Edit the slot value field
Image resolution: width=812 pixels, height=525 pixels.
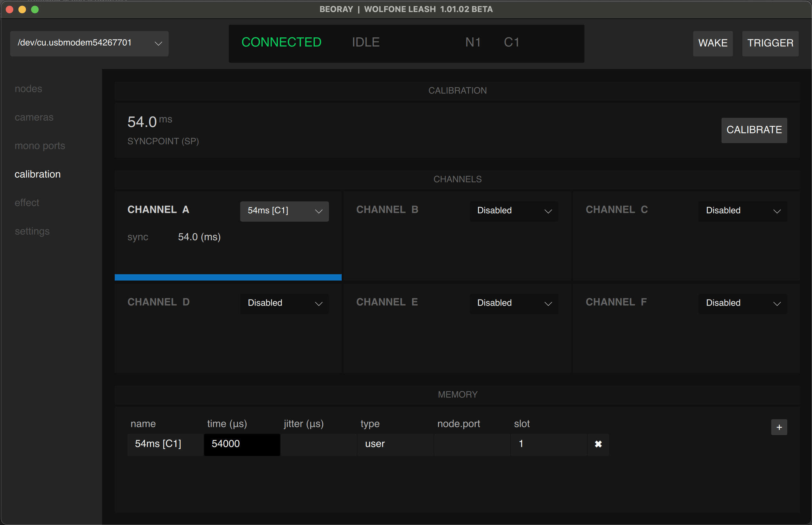(x=548, y=444)
